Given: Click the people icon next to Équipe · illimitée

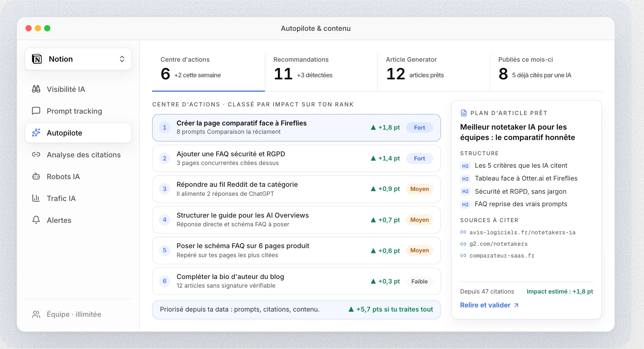Looking at the screenshot, I should coord(36,314).
